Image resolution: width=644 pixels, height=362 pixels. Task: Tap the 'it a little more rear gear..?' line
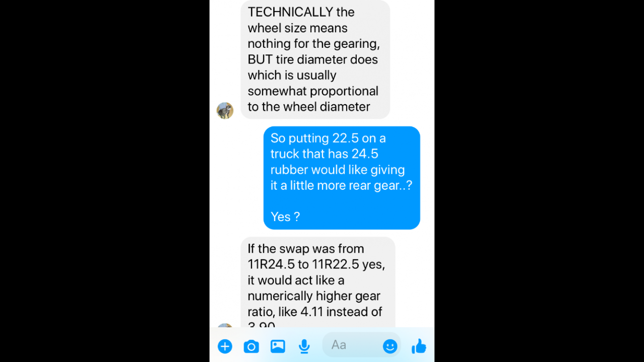(341, 185)
